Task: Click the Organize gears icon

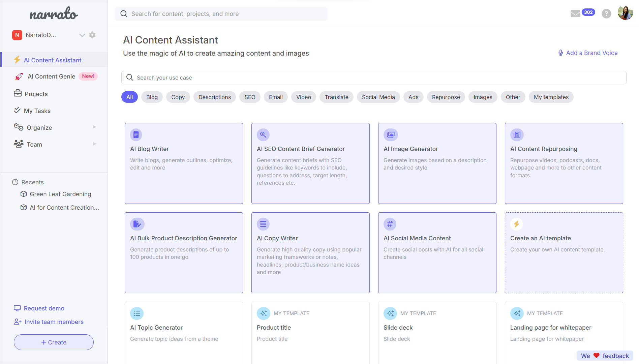Action: point(18,127)
